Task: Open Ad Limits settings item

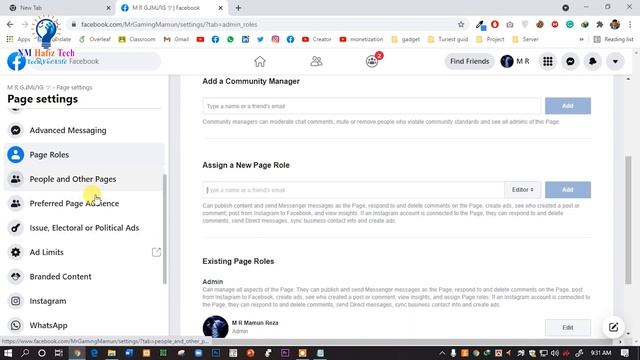Action: pos(84,252)
